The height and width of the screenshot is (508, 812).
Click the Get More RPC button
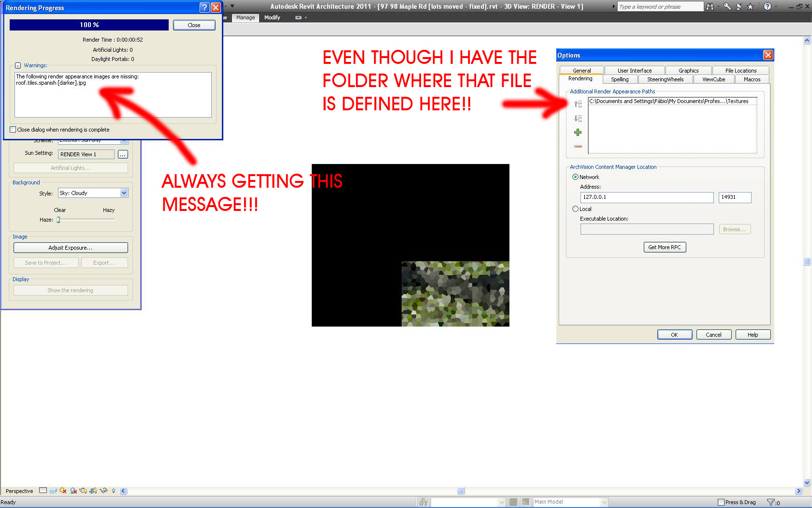coord(665,247)
